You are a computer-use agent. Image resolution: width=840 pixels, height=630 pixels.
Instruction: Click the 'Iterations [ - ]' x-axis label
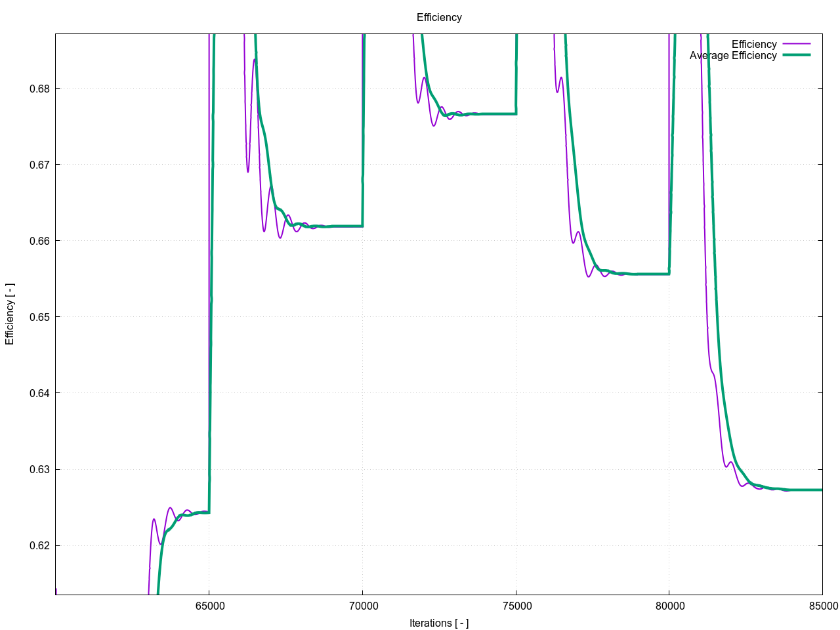pos(439,623)
